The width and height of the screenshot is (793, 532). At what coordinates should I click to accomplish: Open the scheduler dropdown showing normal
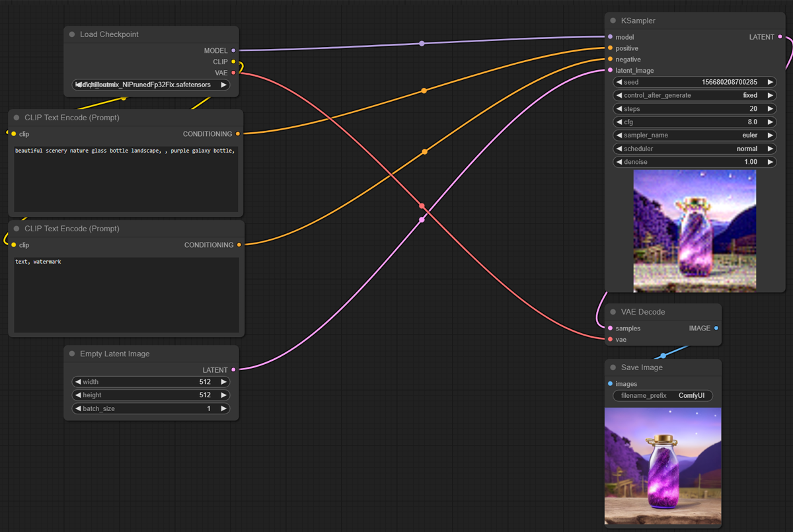tap(694, 149)
